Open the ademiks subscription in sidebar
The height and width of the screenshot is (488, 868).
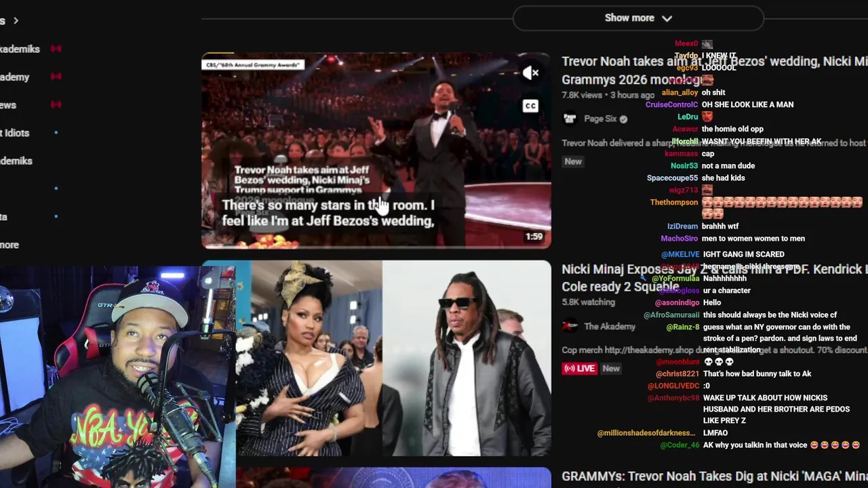(x=16, y=161)
